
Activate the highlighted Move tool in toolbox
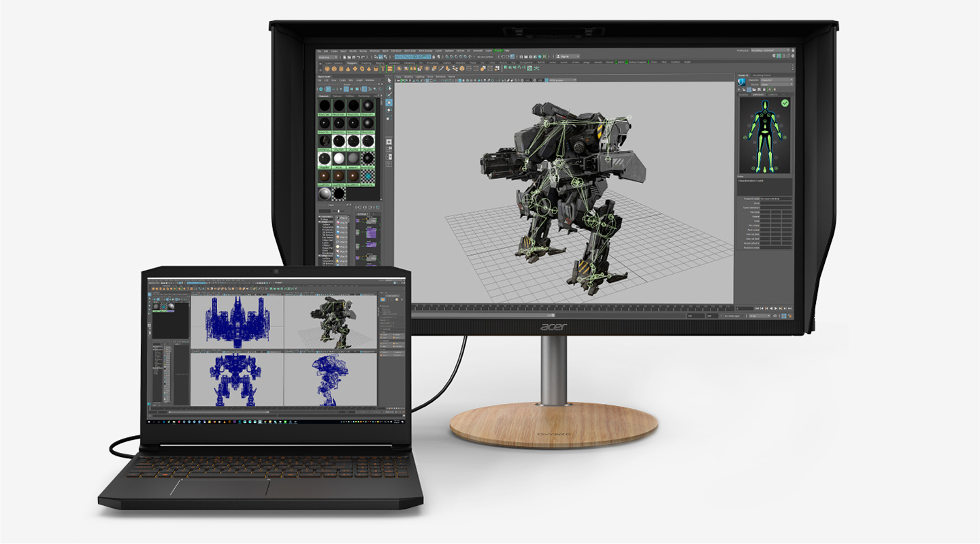[389, 103]
